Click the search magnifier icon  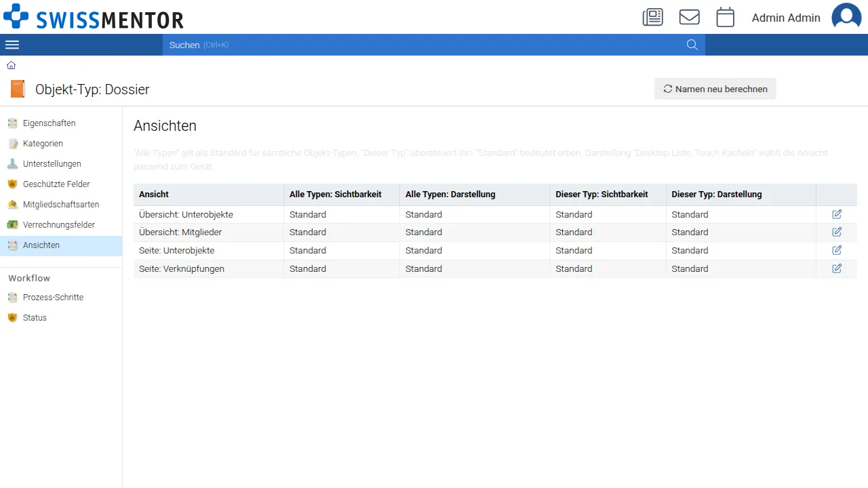click(692, 45)
